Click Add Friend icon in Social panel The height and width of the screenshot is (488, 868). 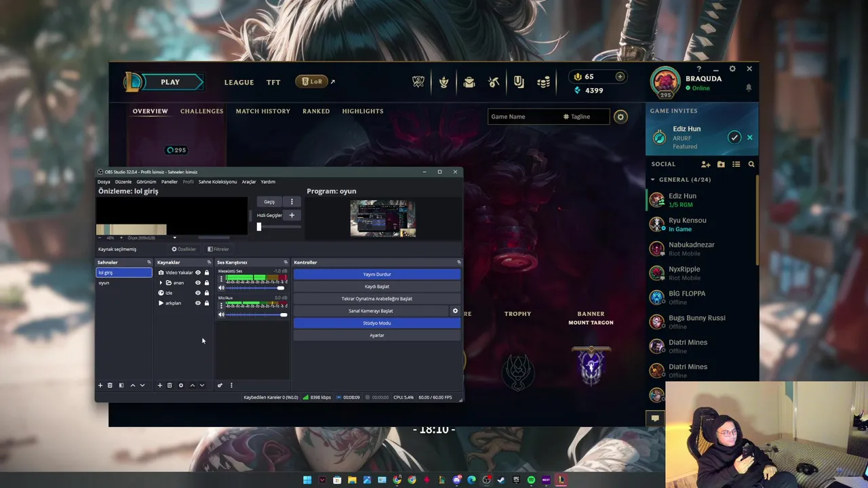(706, 164)
